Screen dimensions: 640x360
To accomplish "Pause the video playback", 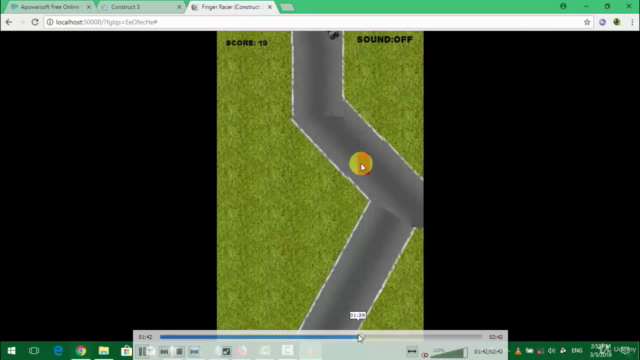I will tap(142, 351).
